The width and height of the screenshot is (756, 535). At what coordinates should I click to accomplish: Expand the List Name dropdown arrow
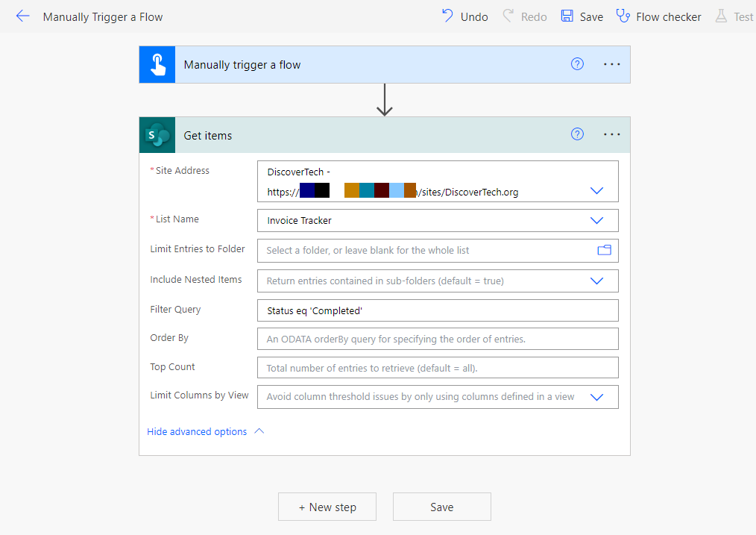point(597,220)
